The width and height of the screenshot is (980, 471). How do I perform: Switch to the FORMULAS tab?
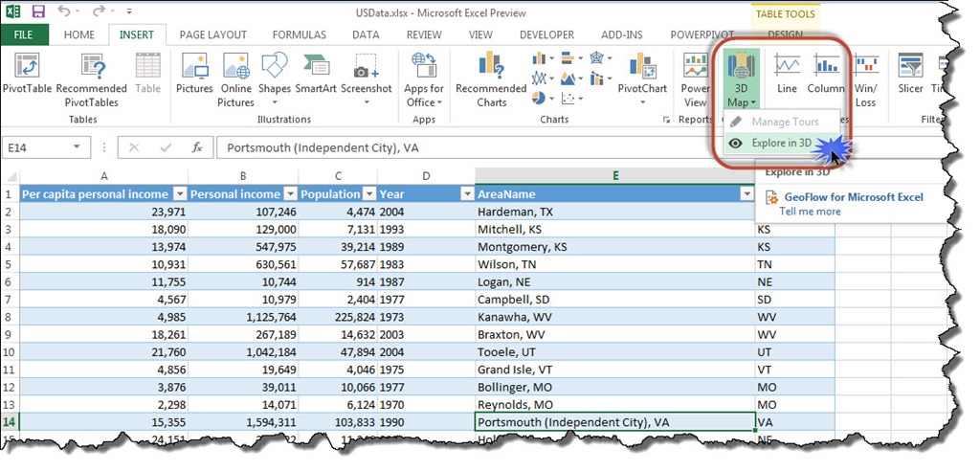click(x=300, y=35)
